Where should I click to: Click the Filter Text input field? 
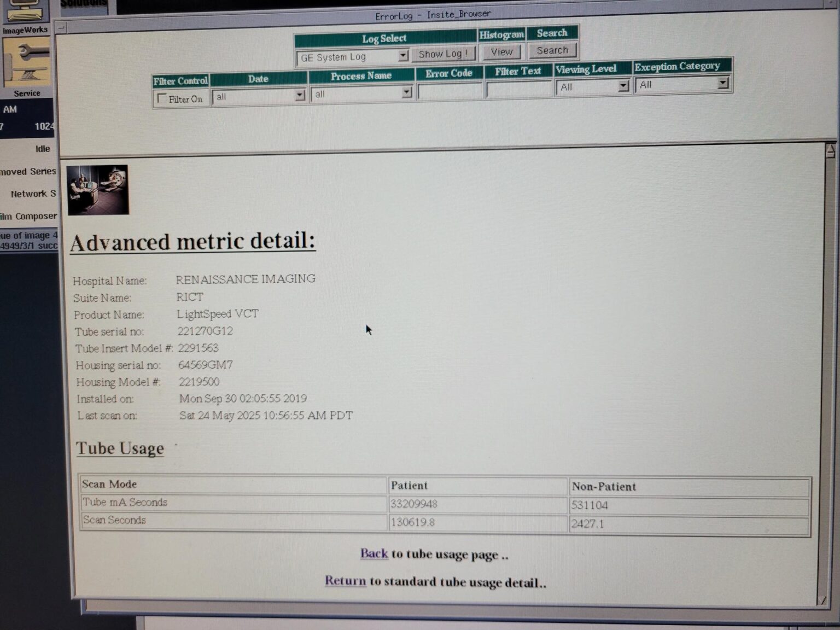point(518,90)
